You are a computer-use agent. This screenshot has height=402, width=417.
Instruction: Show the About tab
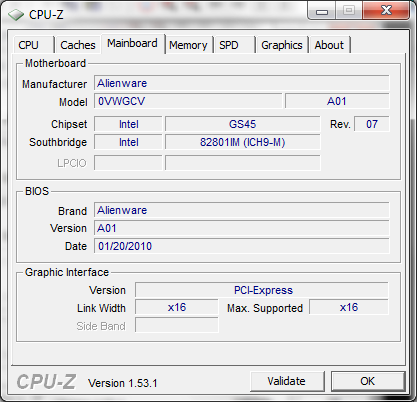click(x=329, y=45)
